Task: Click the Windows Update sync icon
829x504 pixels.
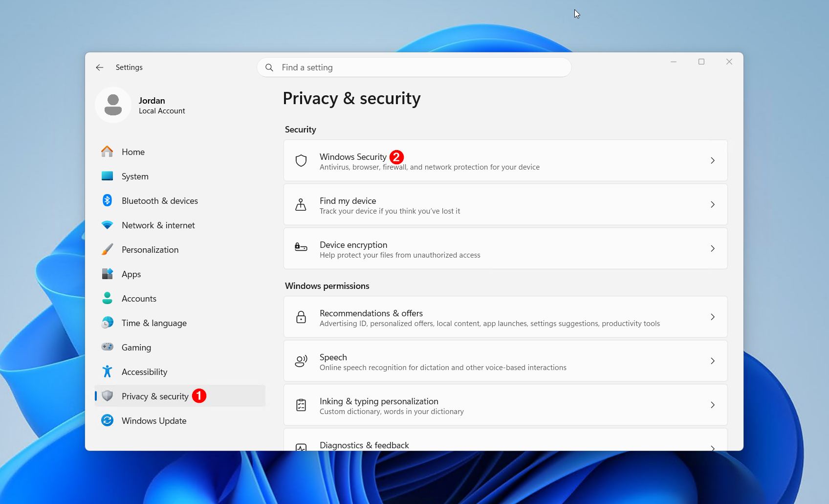Action: (107, 420)
